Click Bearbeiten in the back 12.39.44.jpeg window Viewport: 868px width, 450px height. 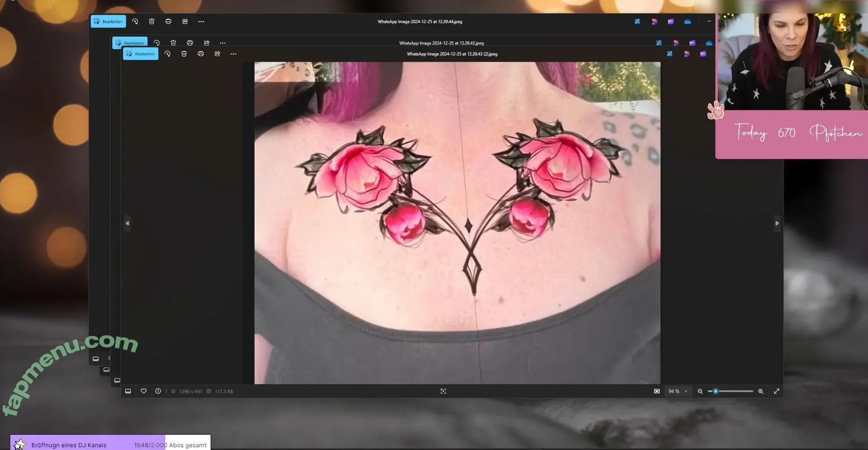pyautogui.click(x=108, y=21)
